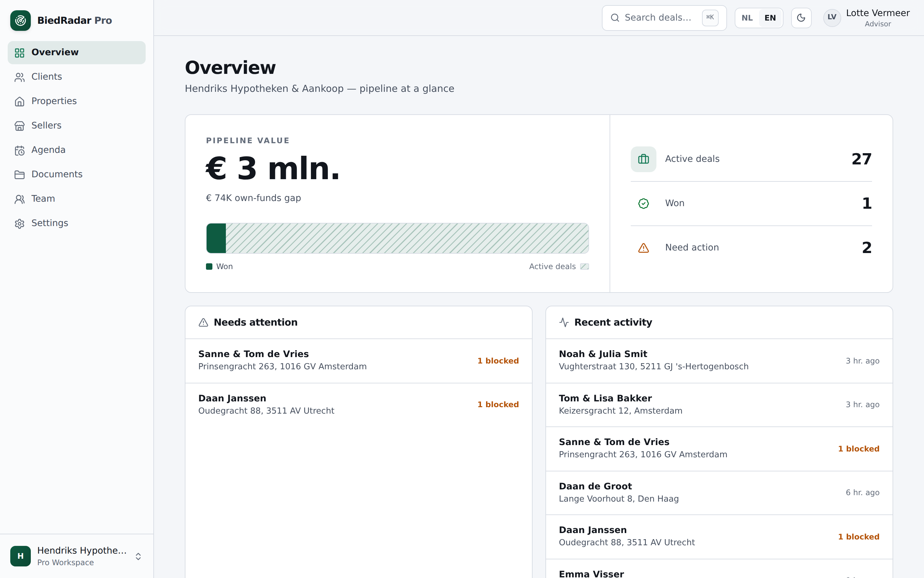Open Daan Janssen in Recent activity
924x578 pixels.
pos(719,537)
